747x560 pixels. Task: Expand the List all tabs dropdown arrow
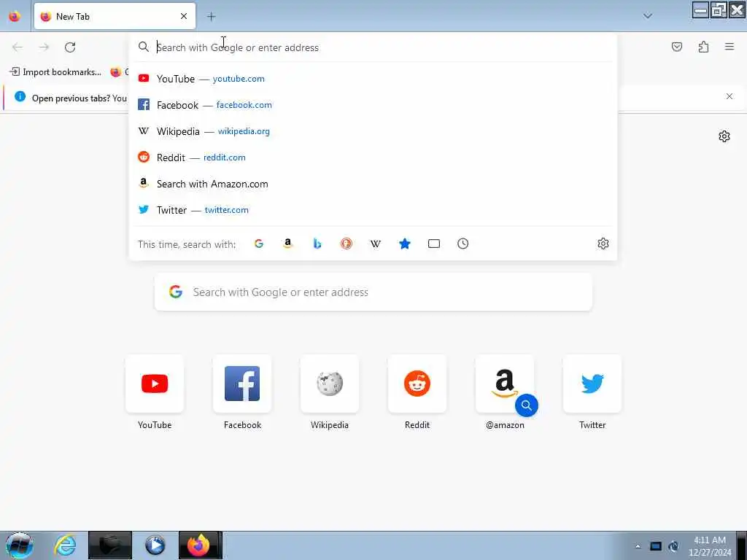pyautogui.click(x=648, y=16)
